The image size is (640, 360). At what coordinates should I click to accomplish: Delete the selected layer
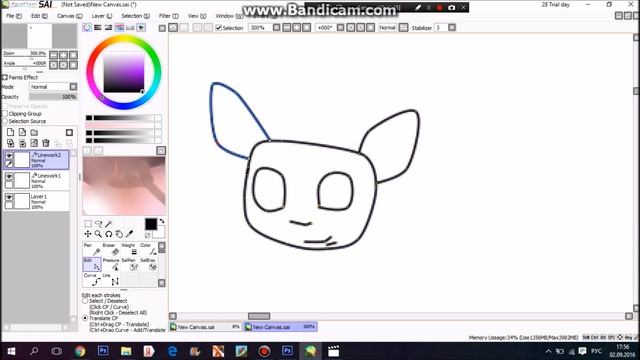[x=46, y=143]
